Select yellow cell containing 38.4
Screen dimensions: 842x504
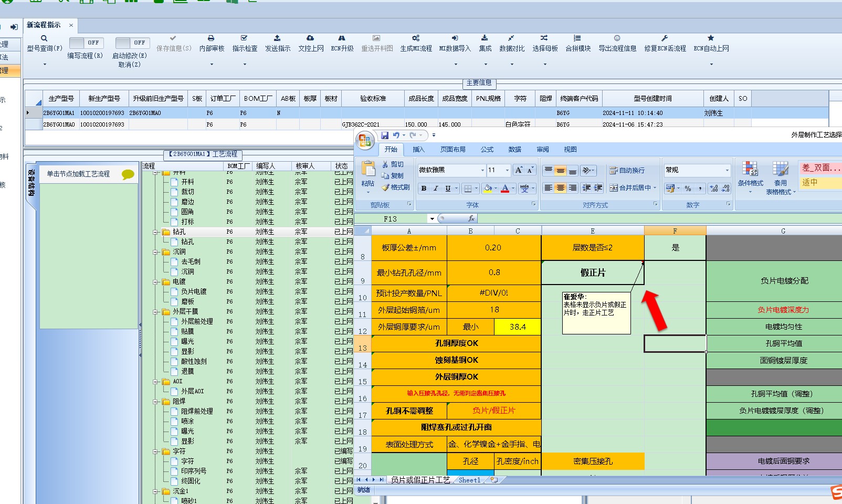[x=517, y=327]
